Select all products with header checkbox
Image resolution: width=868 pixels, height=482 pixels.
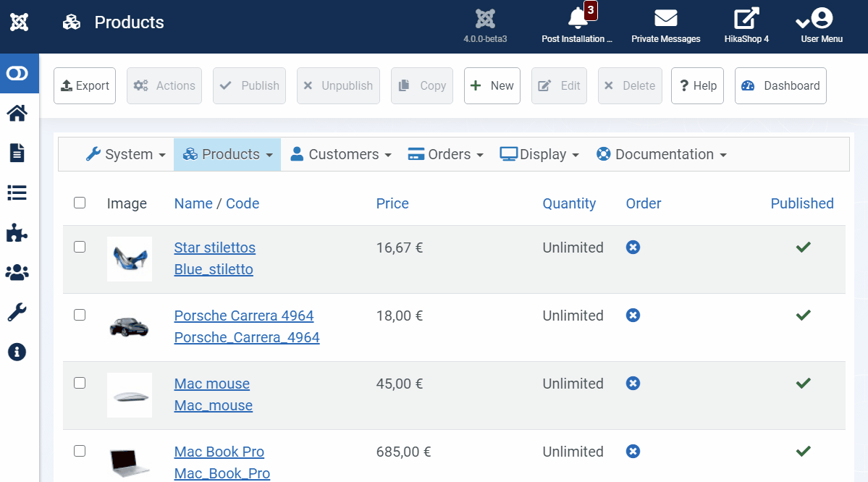(80, 203)
